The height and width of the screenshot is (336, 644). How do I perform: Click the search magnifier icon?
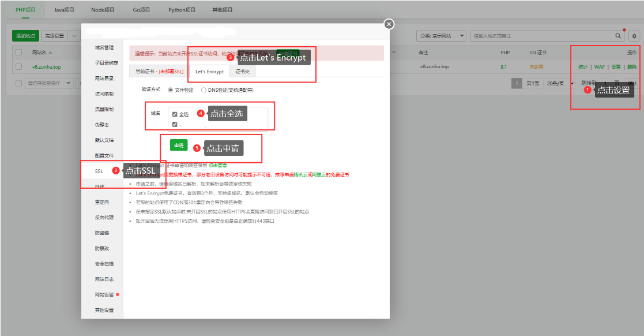[x=619, y=36]
